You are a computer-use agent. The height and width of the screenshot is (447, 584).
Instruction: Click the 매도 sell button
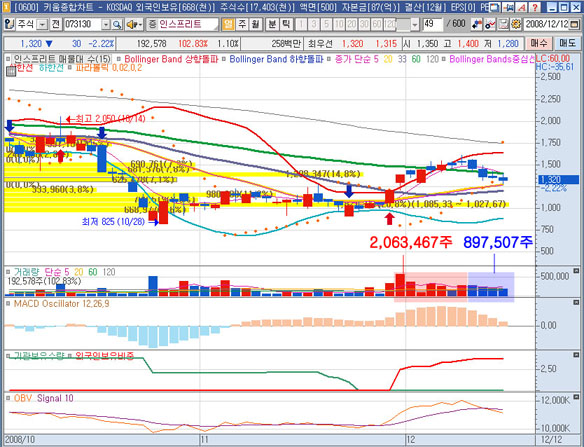coord(567,43)
